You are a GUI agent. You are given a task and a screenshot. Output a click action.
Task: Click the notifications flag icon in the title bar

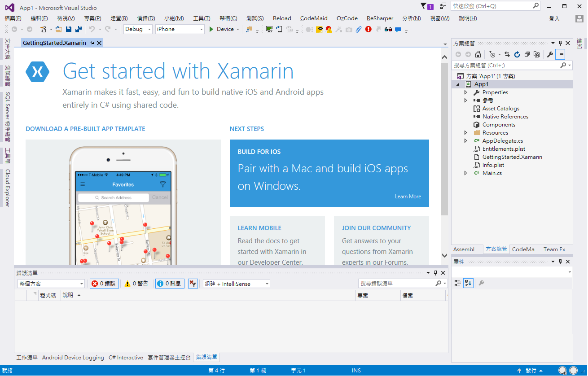tap(427, 6)
